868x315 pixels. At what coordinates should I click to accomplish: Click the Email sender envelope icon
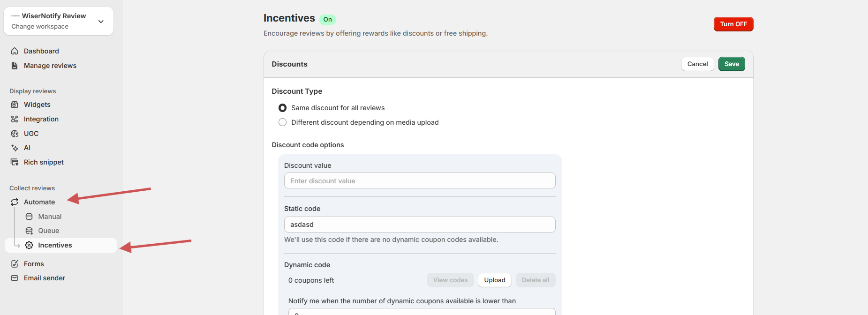pyautogui.click(x=15, y=278)
